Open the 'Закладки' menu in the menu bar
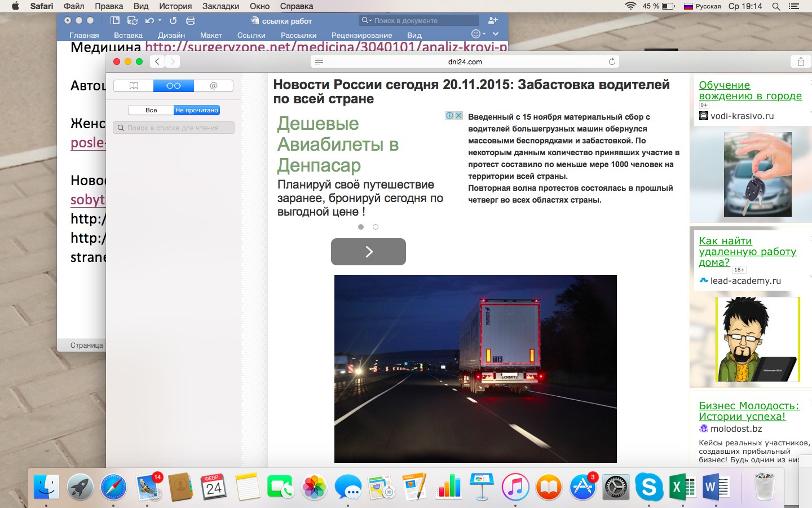 click(220, 6)
